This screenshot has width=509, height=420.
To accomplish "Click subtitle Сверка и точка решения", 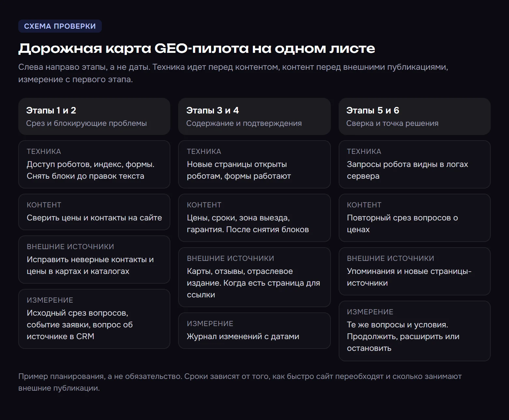I will tap(392, 123).
